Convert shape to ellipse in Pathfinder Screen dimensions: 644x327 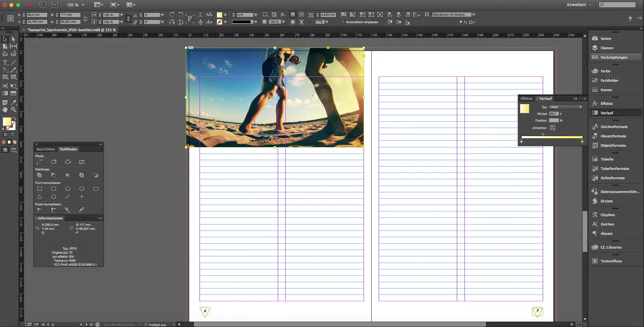96,189
